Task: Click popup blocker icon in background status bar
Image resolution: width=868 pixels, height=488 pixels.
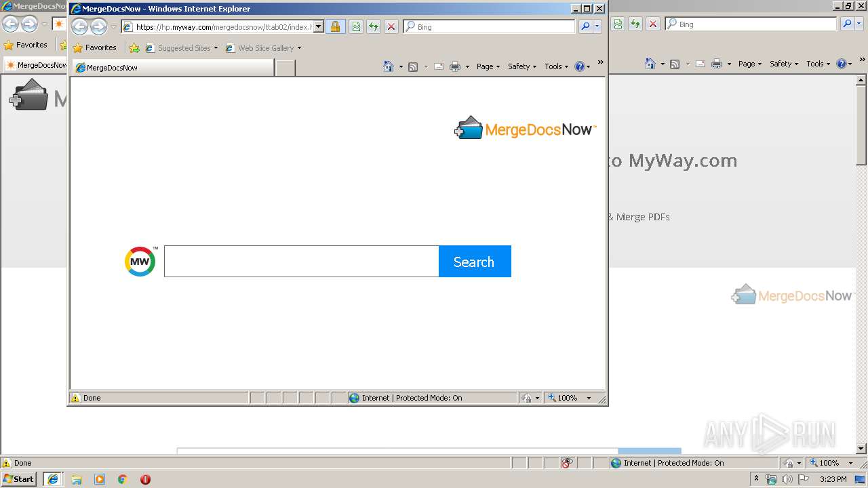Action: point(567,463)
